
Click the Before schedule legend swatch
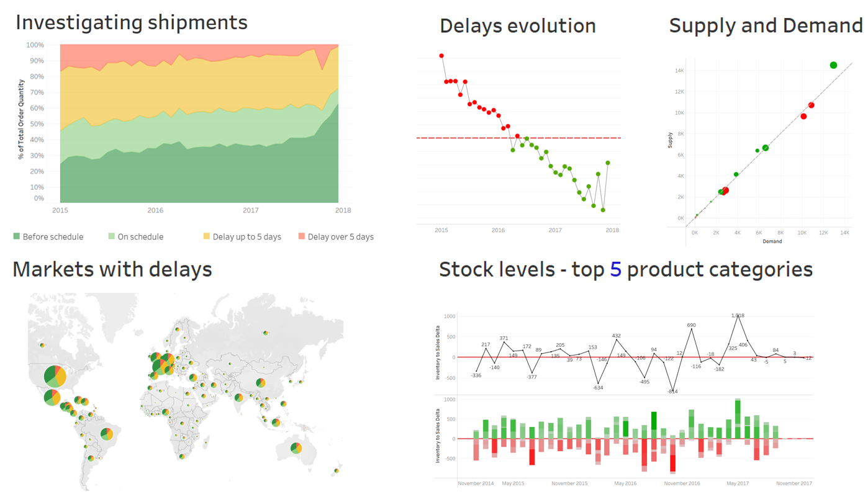pos(17,236)
